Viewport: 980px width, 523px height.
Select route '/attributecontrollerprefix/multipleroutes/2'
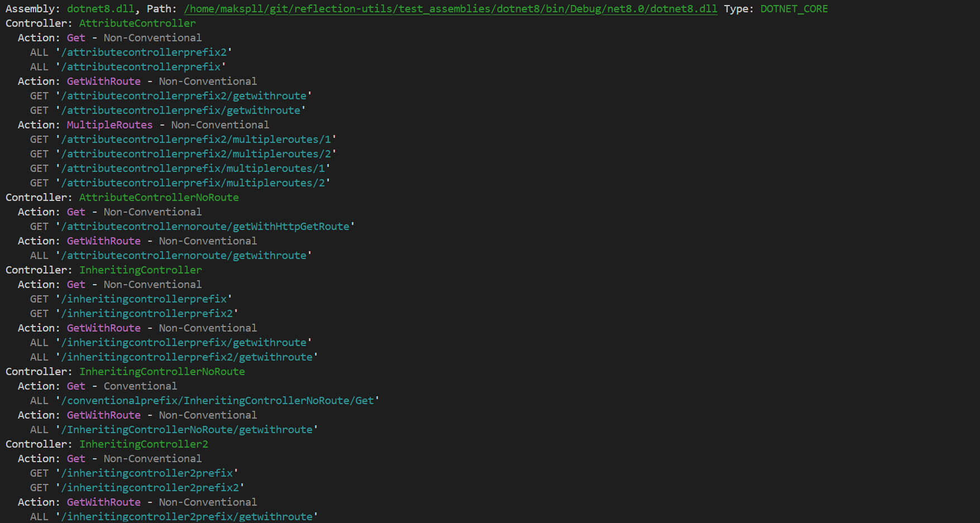click(x=193, y=183)
